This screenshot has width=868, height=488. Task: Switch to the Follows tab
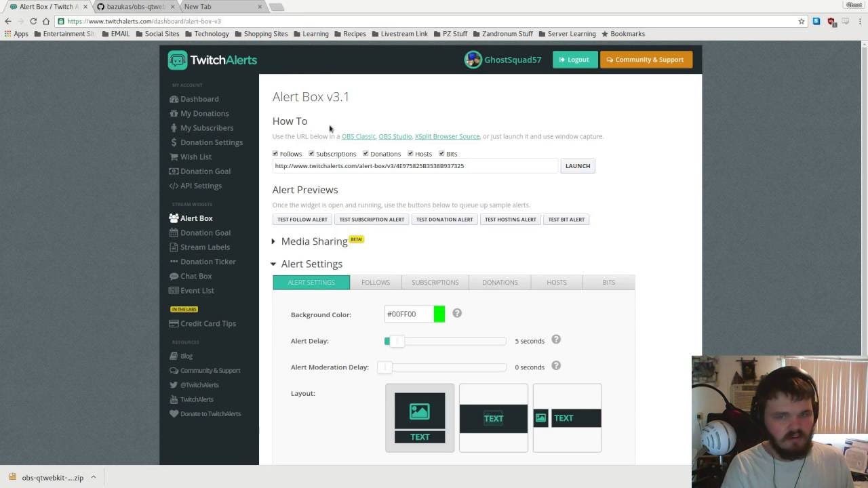pos(376,282)
